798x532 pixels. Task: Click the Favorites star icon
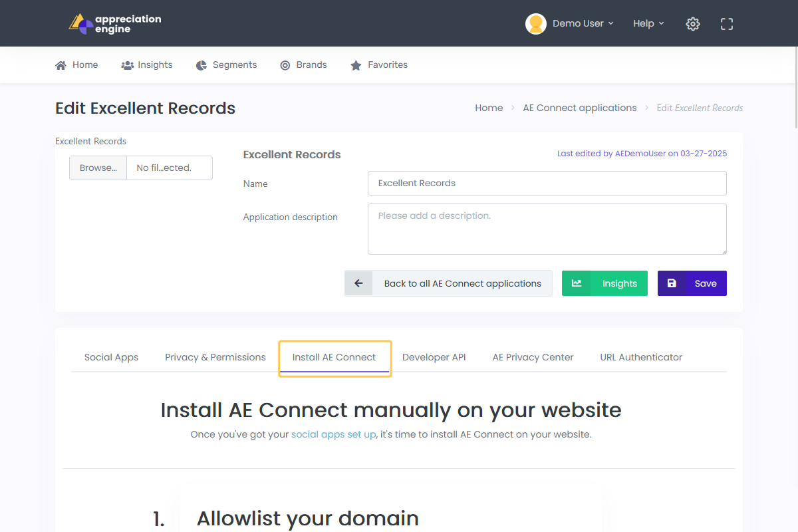[356, 65]
